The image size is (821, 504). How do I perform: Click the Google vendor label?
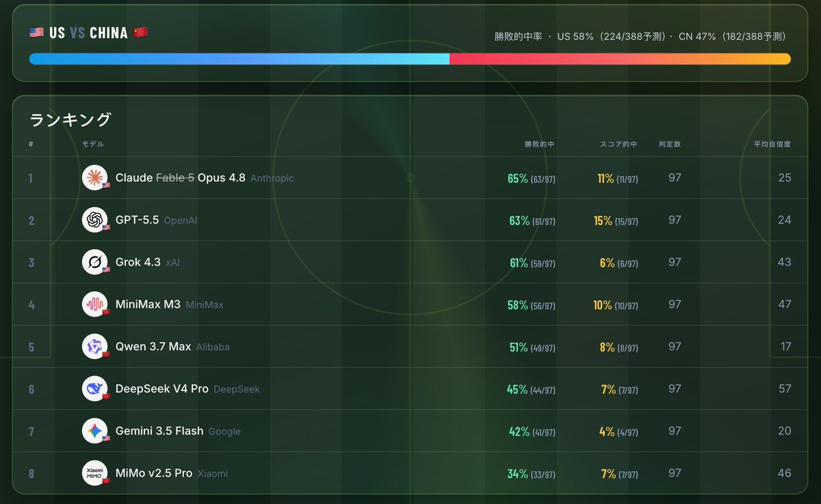pyautogui.click(x=224, y=432)
